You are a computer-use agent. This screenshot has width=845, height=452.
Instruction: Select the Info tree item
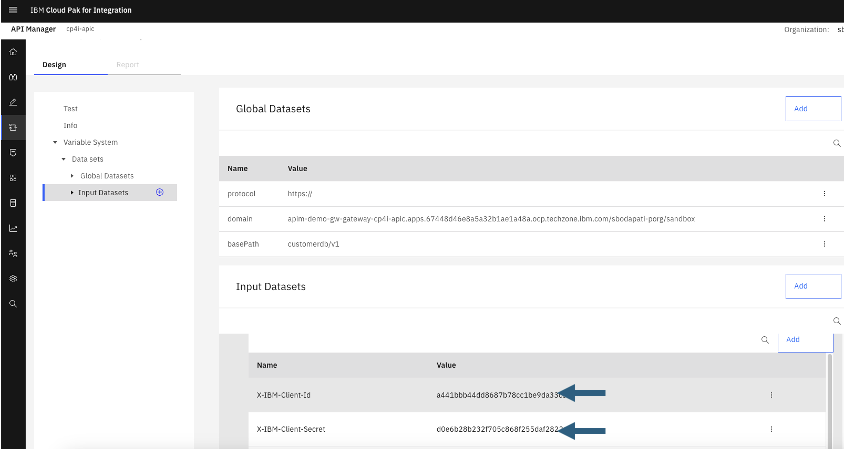70,125
